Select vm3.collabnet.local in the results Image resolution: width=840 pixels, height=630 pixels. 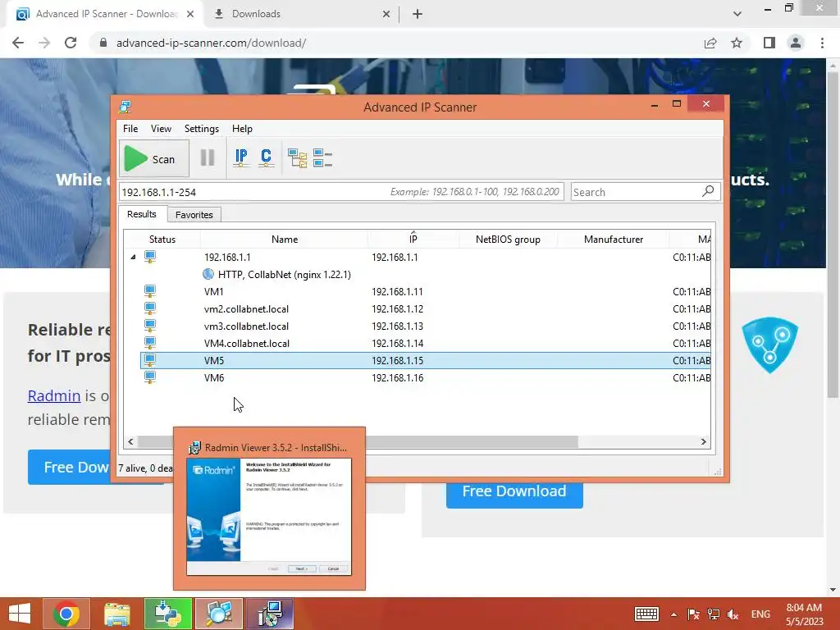point(246,326)
